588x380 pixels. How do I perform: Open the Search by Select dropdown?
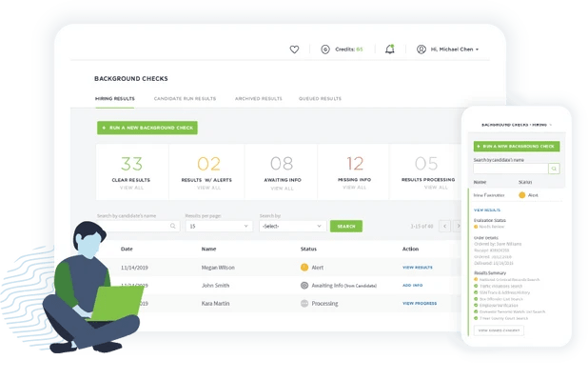coord(292,226)
